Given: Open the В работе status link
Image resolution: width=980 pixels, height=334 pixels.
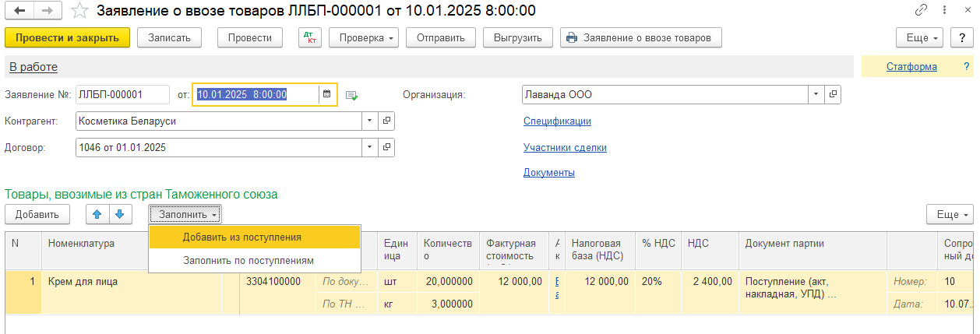Looking at the screenshot, I should tap(33, 67).
